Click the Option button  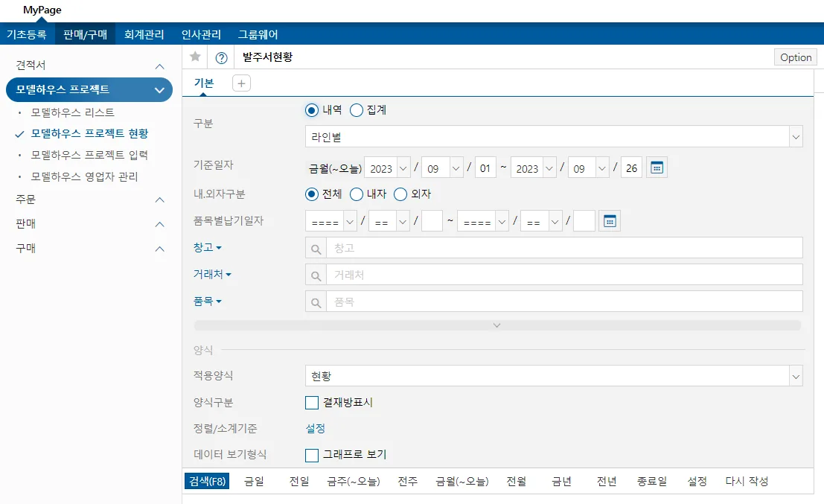point(796,57)
